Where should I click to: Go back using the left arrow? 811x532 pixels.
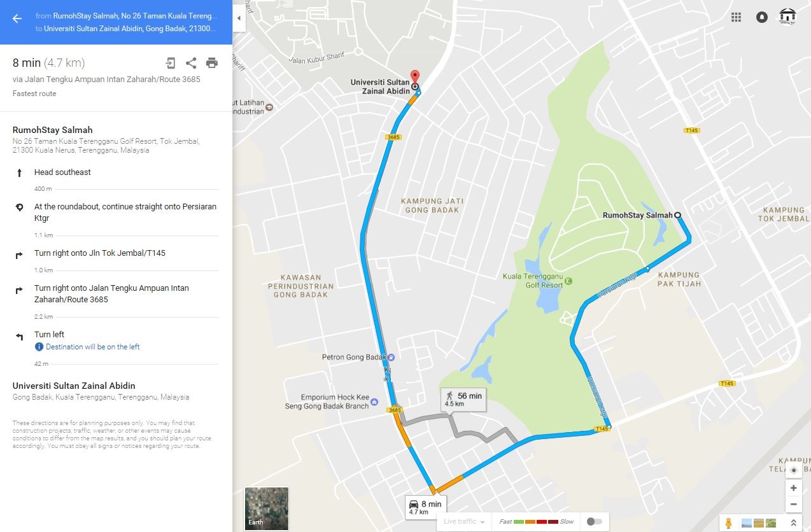[17, 18]
